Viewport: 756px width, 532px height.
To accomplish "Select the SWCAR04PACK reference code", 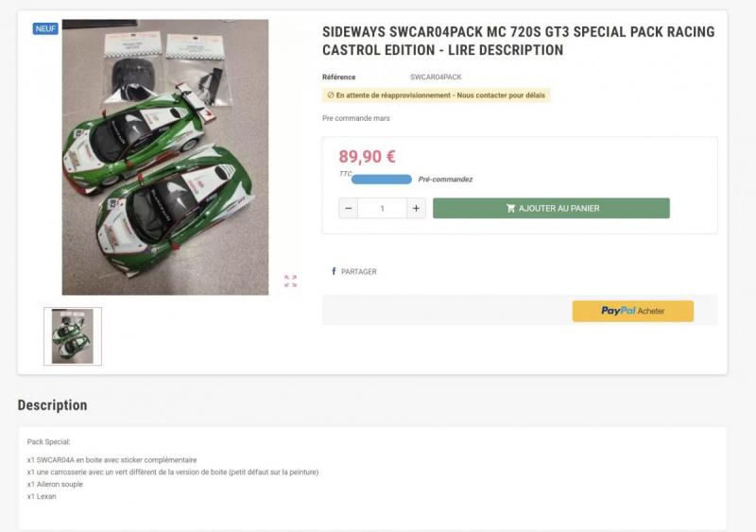I will click(436, 77).
